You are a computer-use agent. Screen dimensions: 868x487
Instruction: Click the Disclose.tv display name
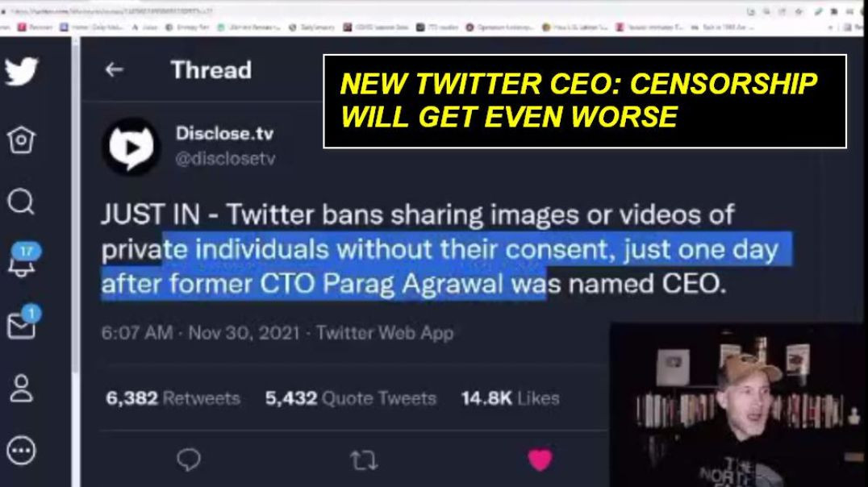[224, 133]
